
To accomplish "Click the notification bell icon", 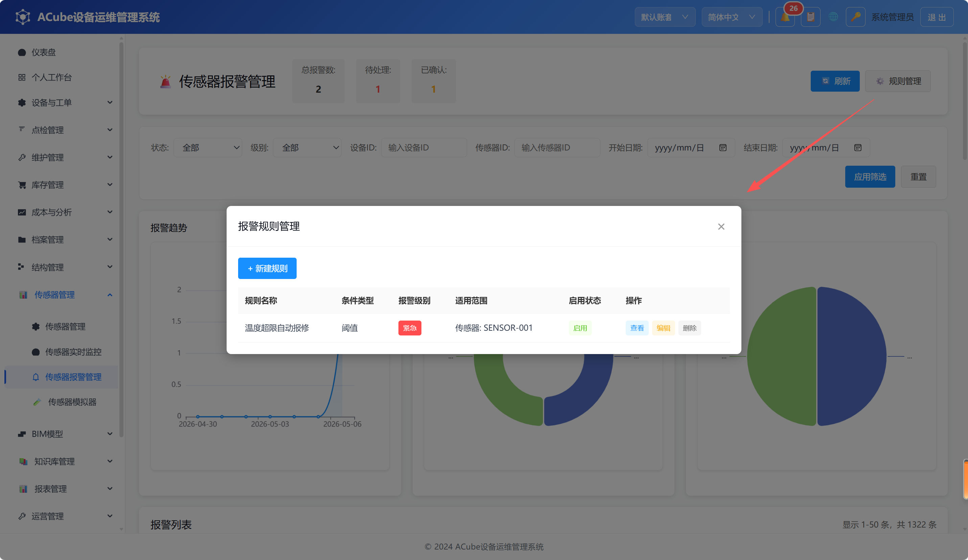I will click(785, 17).
